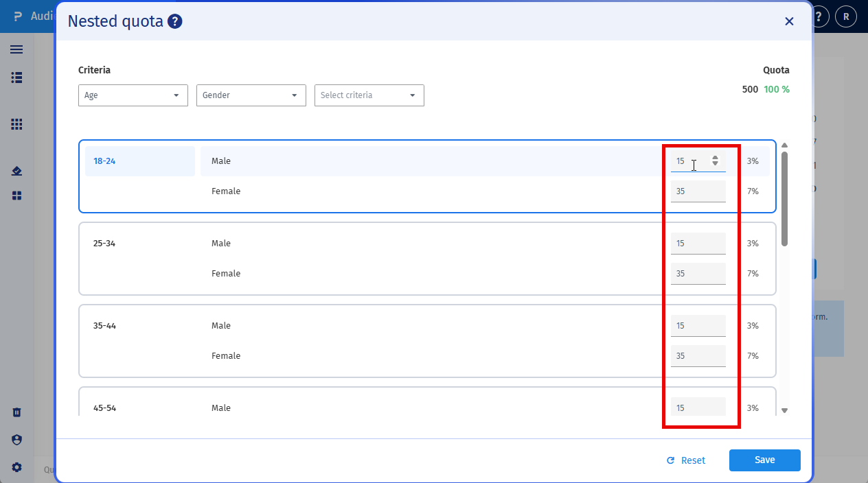Edit the 18-24 Female quota value field
This screenshot has height=483, width=868.
pyautogui.click(x=694, y=191)
